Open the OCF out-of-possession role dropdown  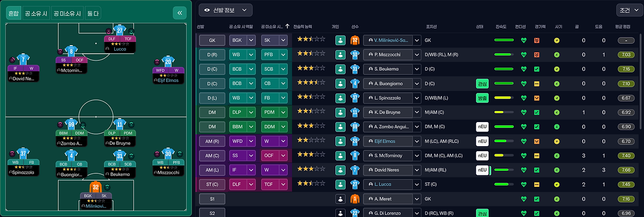[x=274, y=156]
